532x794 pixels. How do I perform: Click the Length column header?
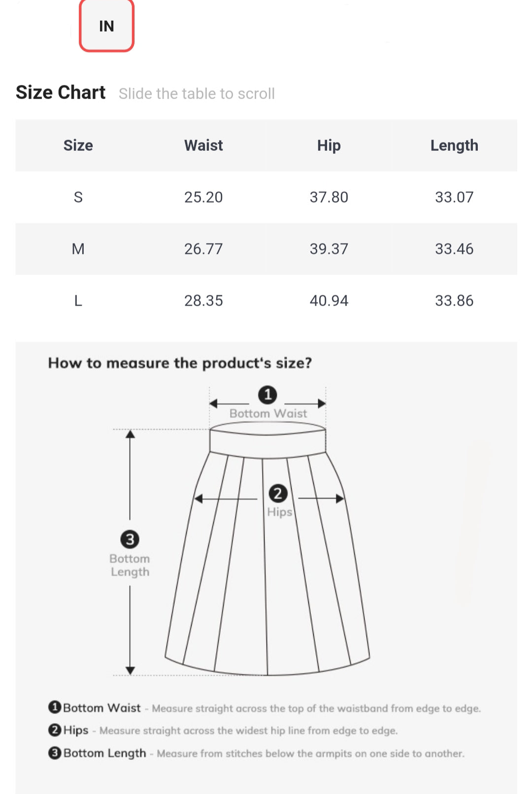tap(454, 145)
